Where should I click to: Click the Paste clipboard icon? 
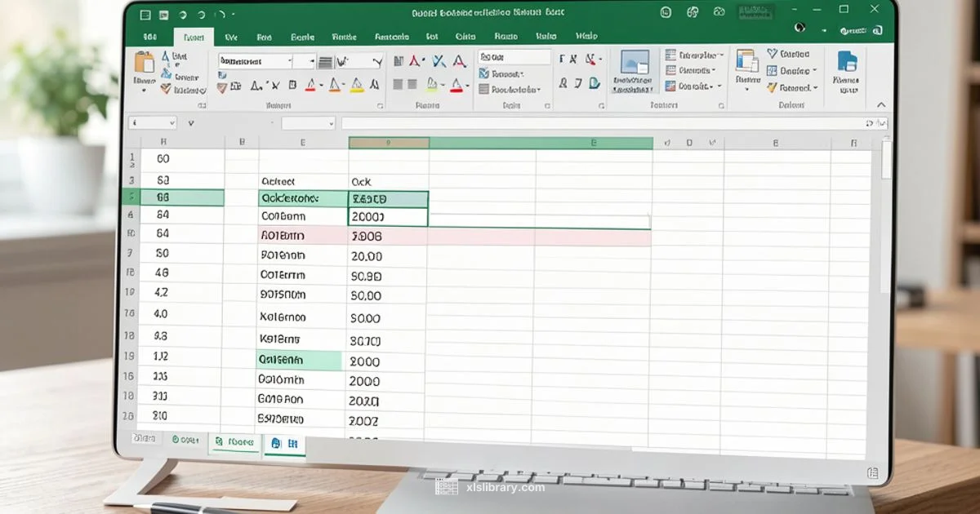pyautogui.click(x=145, y=65)
